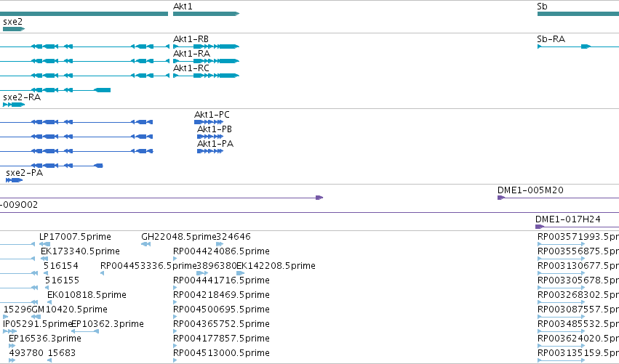Click EST label RP004365752.5prime
The height and width of the screenshot is (364, 619).
coord(221,324)
